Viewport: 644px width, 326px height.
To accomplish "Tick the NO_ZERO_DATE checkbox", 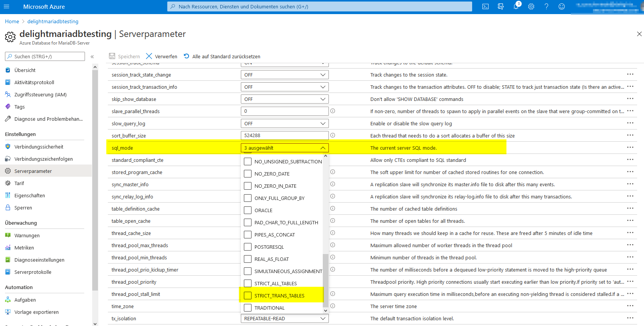I will click(248, 174).
